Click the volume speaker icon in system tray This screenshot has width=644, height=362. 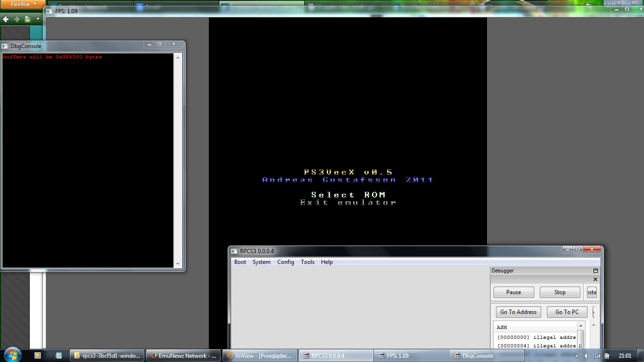[x=587, y=356]
